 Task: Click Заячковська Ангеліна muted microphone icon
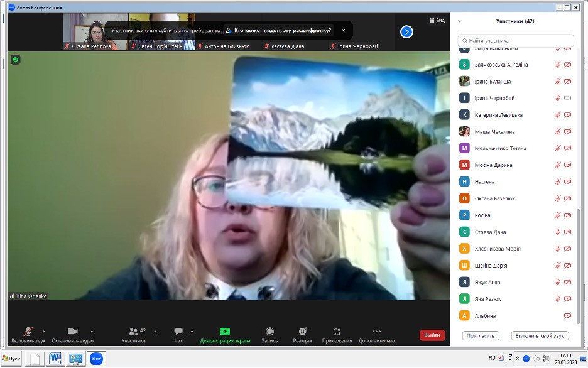558,65
